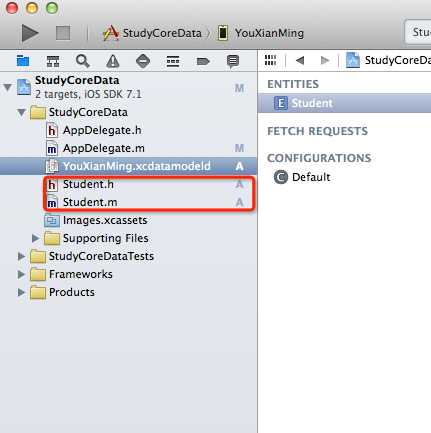Show the Symbol navigator

[53, 61]
